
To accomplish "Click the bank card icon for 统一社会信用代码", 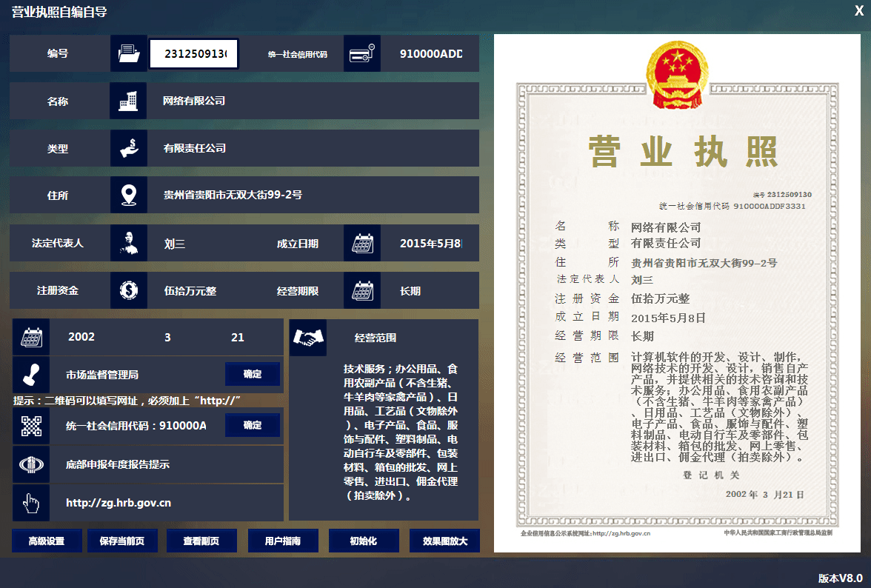I will pyautogui.click(x=361, y=53).
